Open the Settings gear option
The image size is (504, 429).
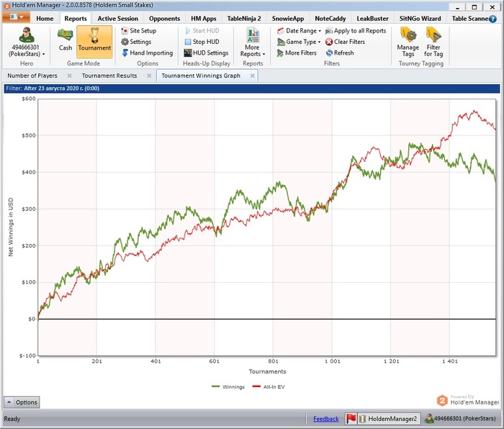[x=136, y=42]
